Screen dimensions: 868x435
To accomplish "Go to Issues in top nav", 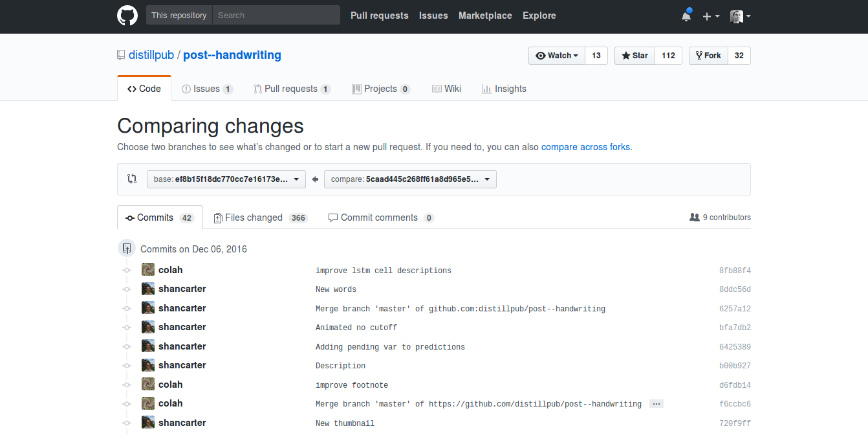I will 433,16.
